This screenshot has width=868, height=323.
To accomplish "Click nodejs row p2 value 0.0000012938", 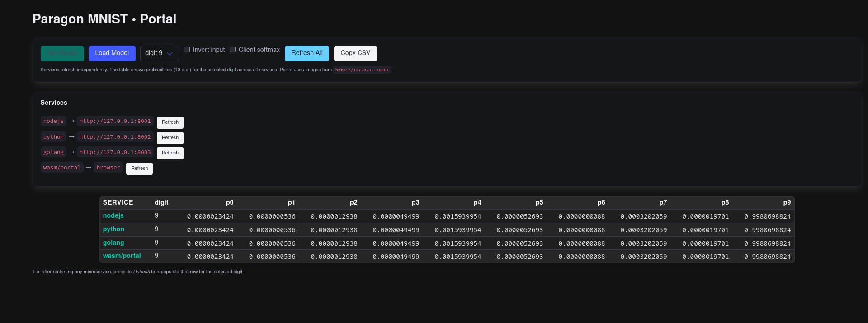I will pos(334,216).
